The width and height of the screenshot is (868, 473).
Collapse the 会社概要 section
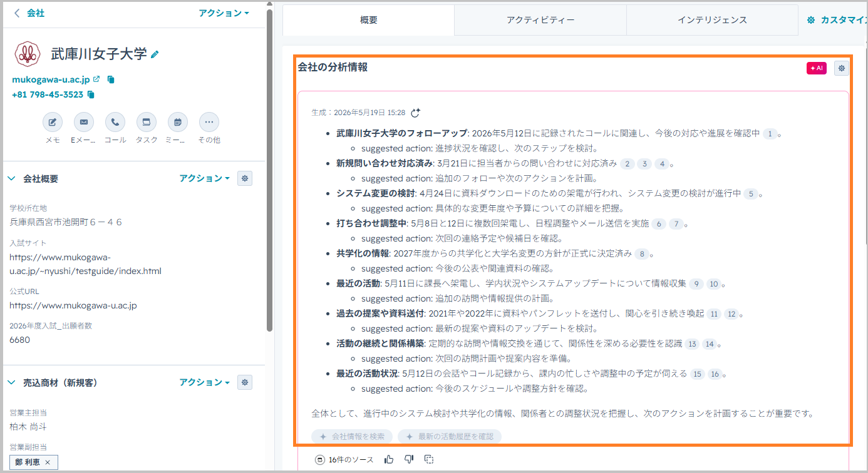point(11,179)
